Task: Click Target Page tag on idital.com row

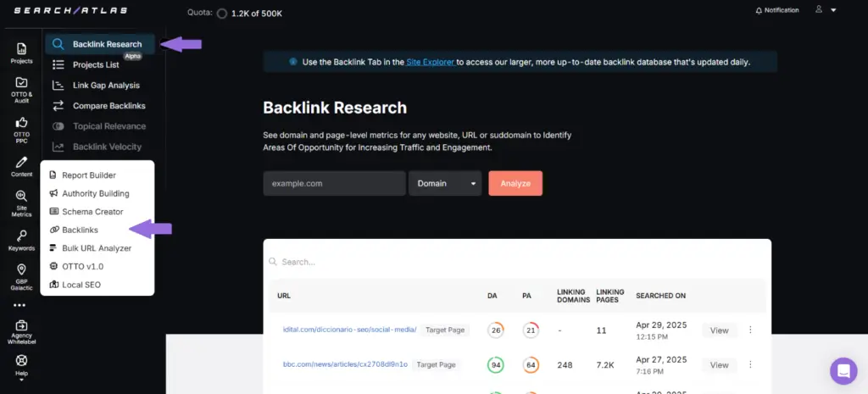Action: click(444, 330)
